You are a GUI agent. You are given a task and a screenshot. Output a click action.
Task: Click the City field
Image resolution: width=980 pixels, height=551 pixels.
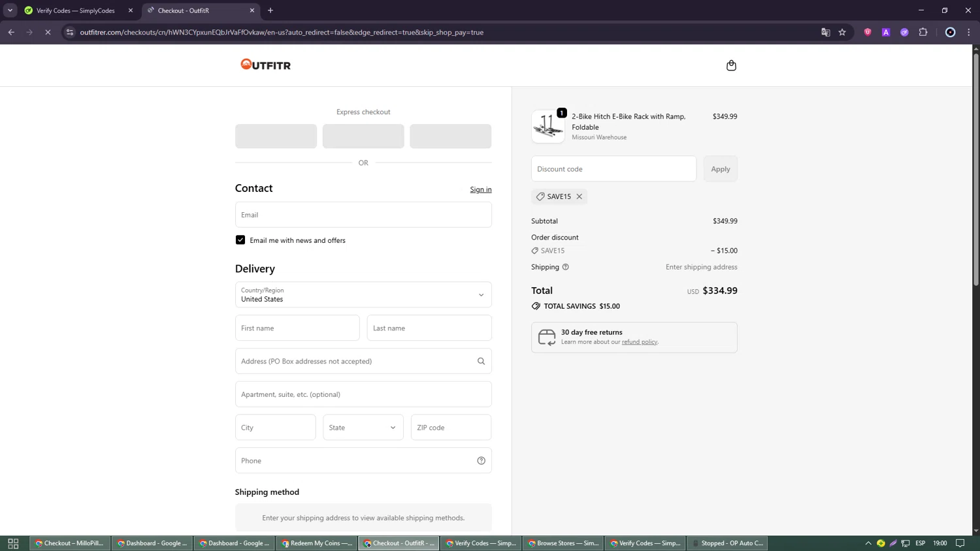[276, 428]
